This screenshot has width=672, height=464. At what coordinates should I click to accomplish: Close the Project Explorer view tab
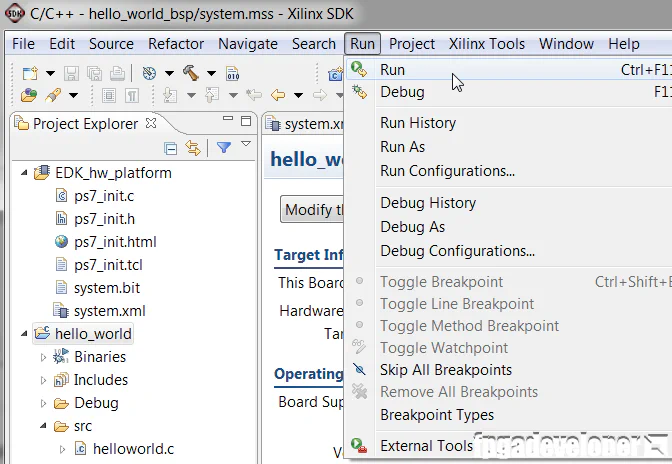pos(151,123)
